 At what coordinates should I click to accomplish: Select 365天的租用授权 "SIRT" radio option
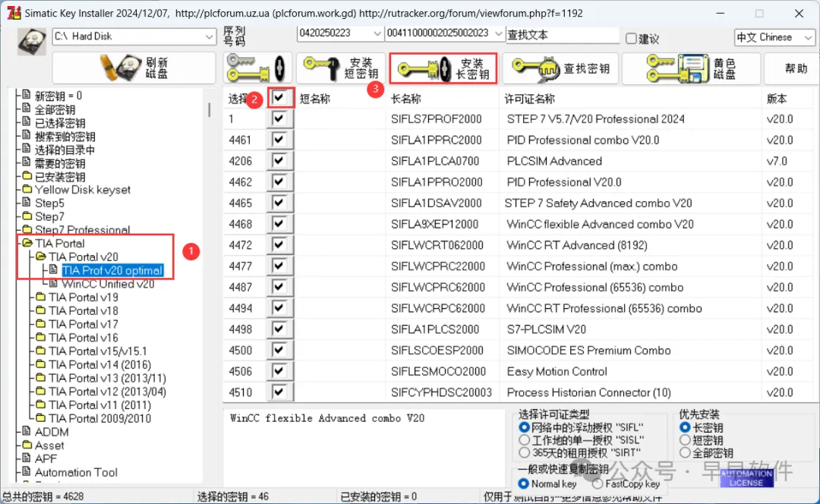[524, 452]
